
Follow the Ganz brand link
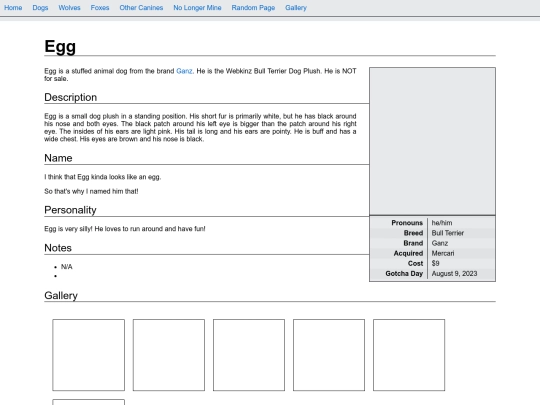[x=184, y=71]
